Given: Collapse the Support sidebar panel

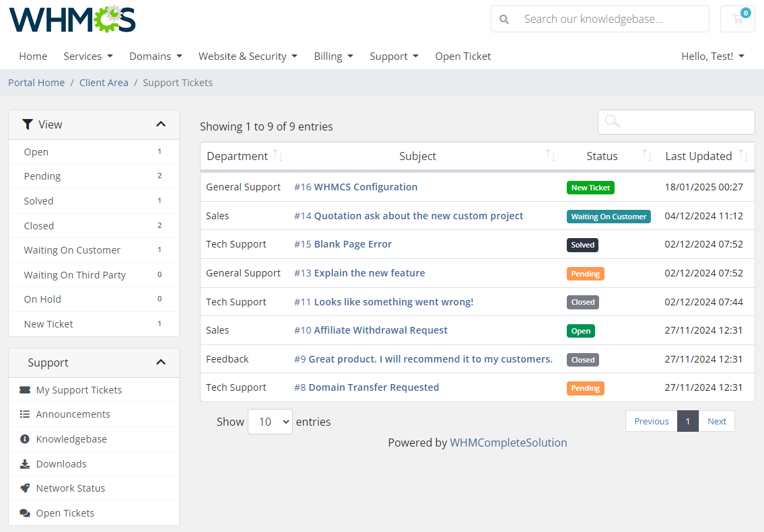Looking at the screenshot, I should (161, 363).
